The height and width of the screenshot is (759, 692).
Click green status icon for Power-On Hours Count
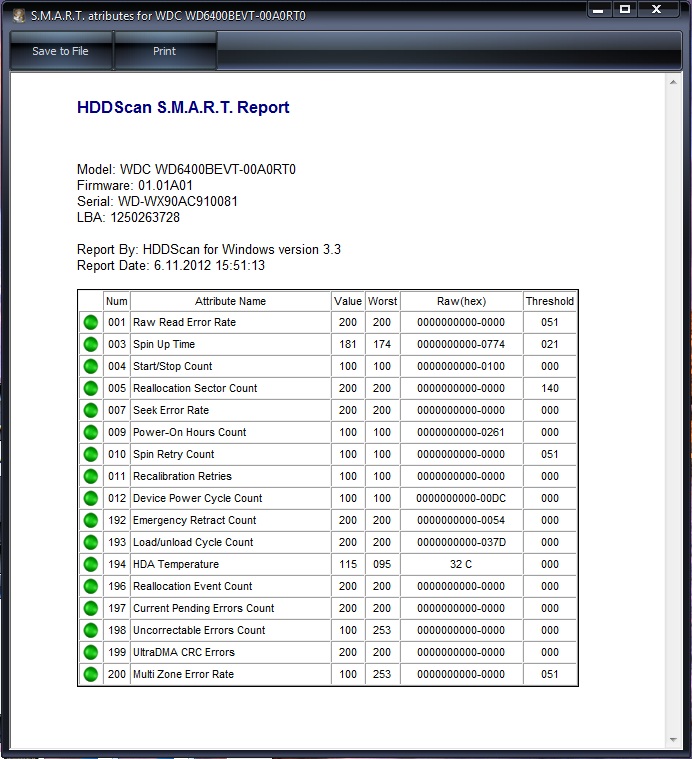(x=90, y=432)
